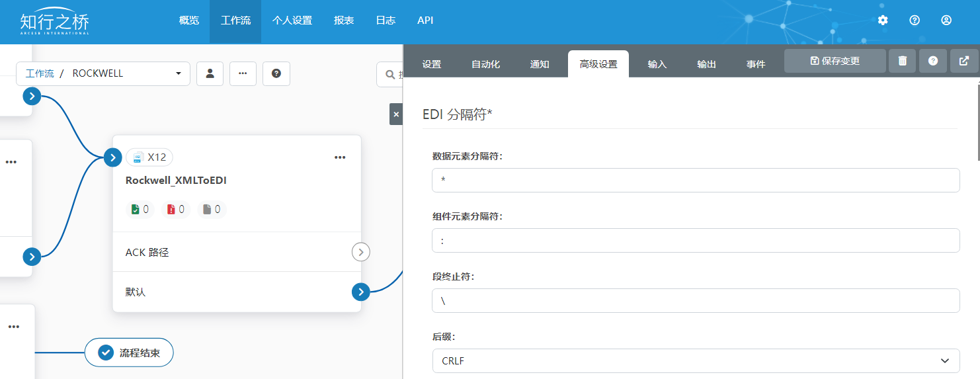Image resolution: width=980 pixels, height=379 pixels.
Task: Switch to the 自动化 tab
Action: click(x=485, y=64)
